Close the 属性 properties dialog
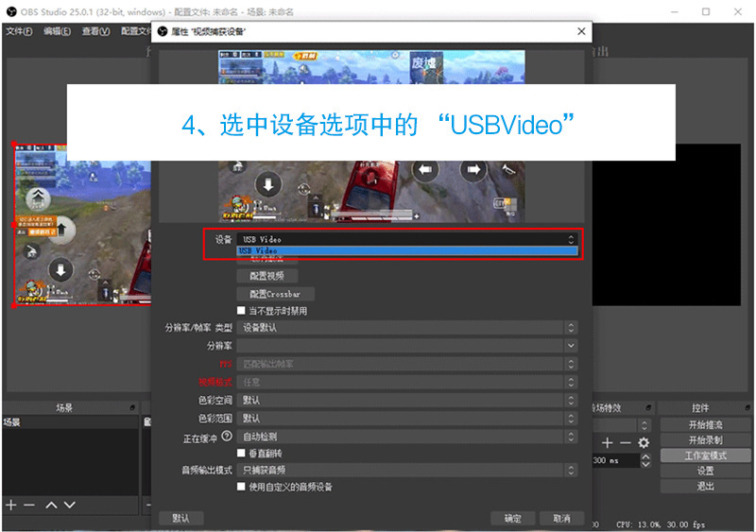 581,31
